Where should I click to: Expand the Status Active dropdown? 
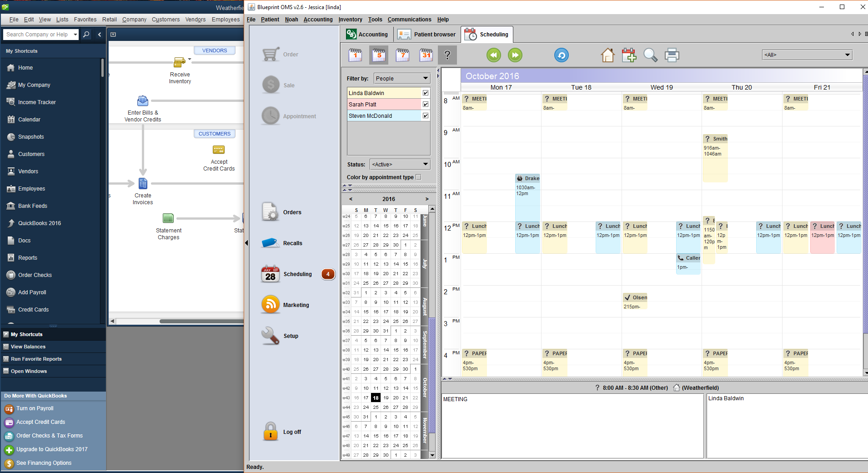click(400, 164)
